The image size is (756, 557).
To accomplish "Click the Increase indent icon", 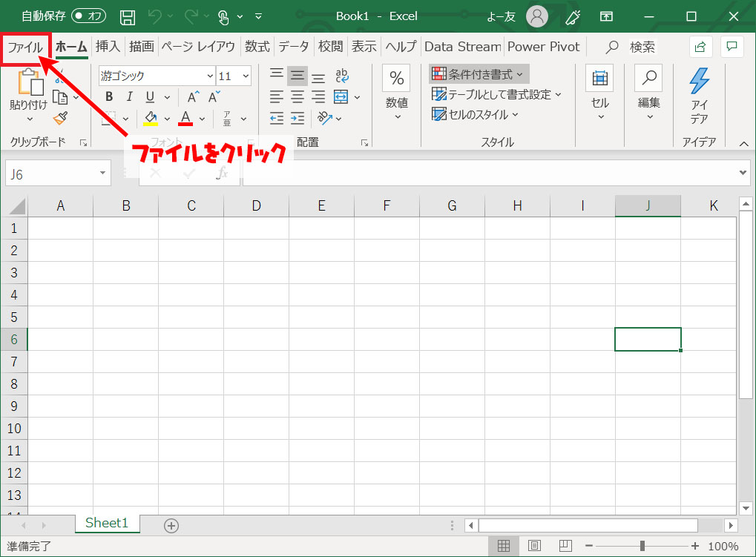I will pyautogui.click(x=298, y=118).
